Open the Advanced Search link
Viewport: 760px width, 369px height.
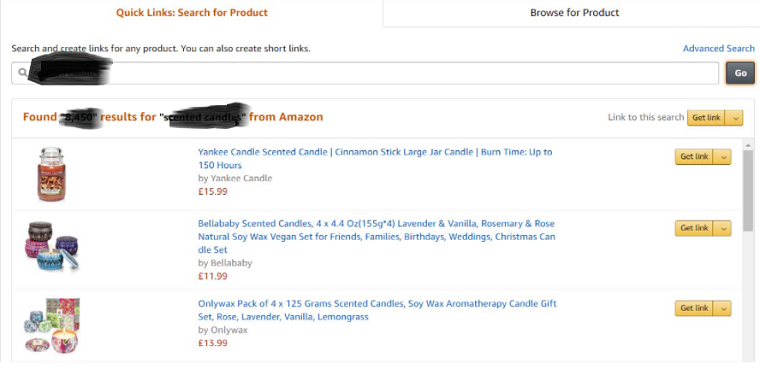(718, 48)
